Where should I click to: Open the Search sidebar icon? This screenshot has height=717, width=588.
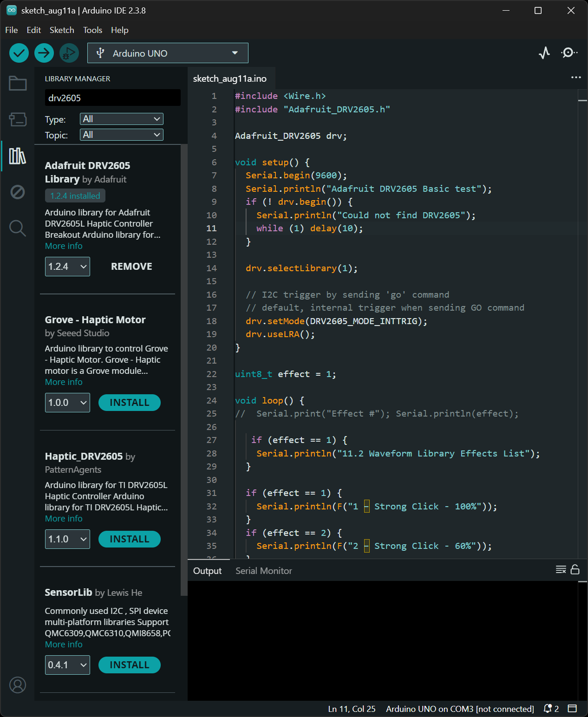18,228
